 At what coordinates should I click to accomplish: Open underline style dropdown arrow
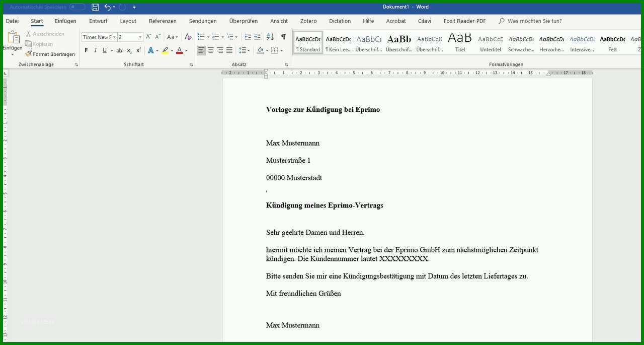pyautogui.click(x=112, y=50)
